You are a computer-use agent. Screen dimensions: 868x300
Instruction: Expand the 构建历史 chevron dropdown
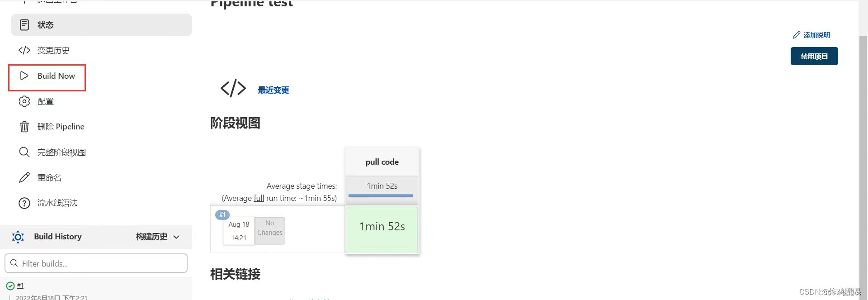pos(176,237)
